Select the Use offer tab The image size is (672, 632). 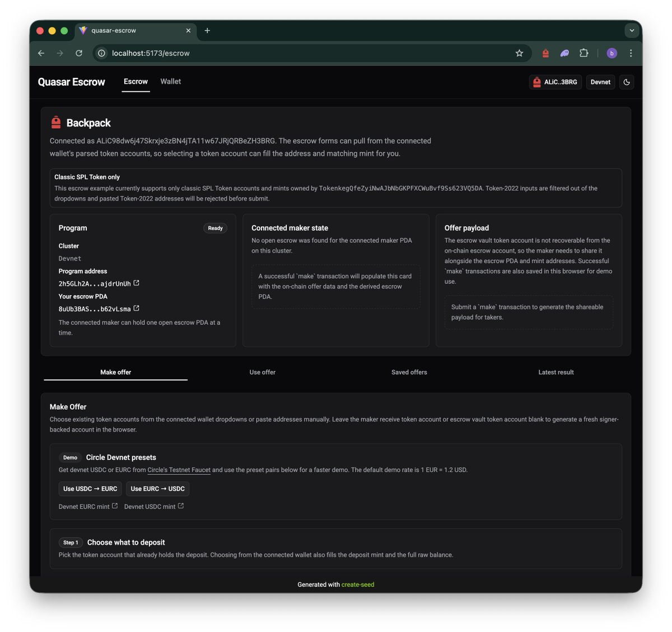(x=263, y=372)
